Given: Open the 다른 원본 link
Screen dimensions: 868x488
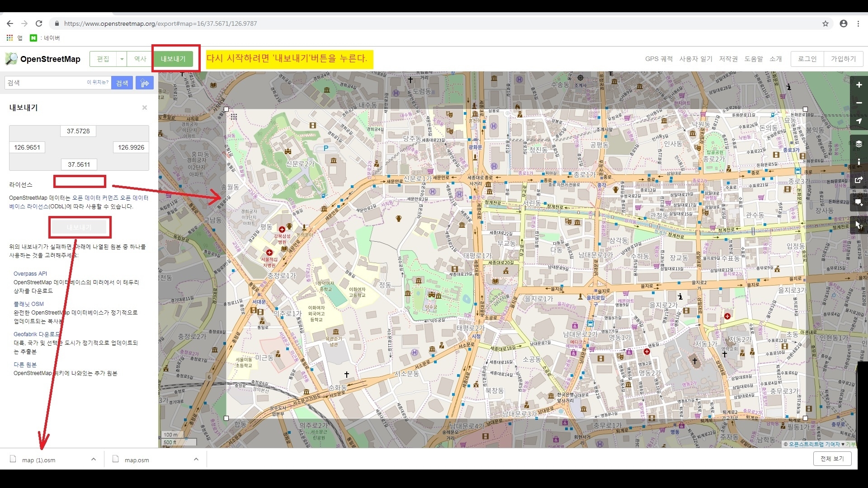Looking at the screenshot, I should [25, 365].
